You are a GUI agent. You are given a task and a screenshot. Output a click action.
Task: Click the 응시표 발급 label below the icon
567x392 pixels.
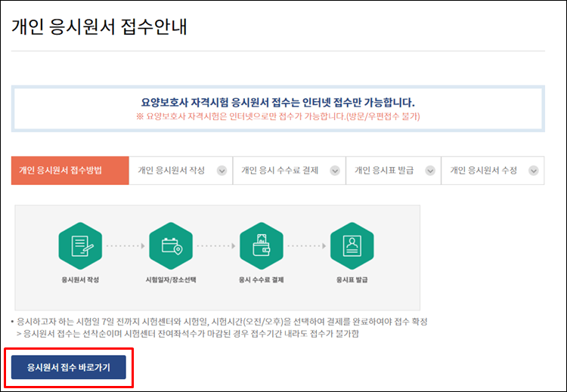coord(352,279)
